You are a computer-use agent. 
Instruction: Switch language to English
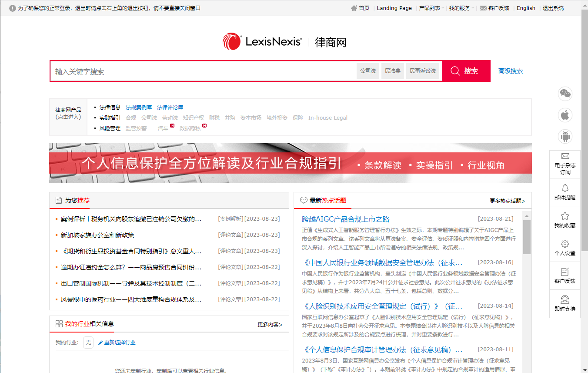point(526,8)
